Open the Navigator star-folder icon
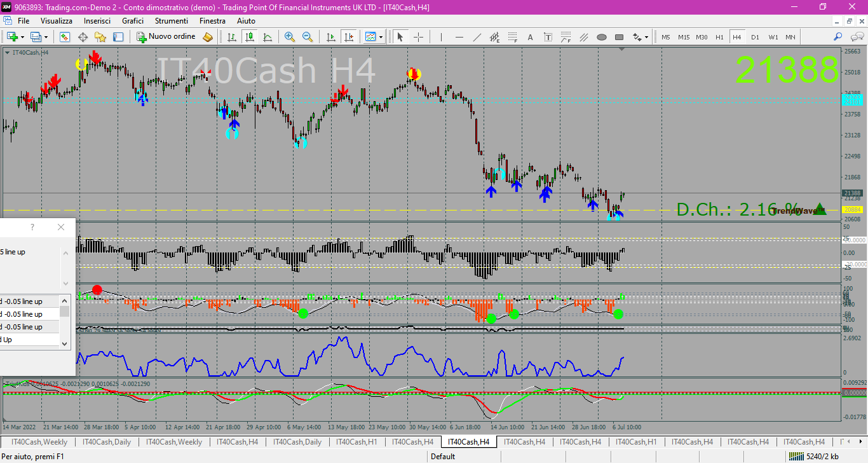The height and width of the screenshot is (463, 868). point(100,37)
